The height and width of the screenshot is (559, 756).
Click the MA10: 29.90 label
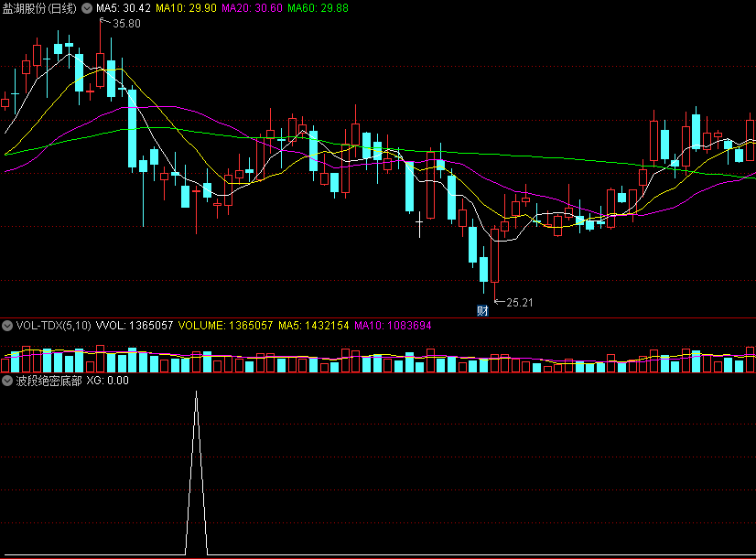[x=186, y=8]
